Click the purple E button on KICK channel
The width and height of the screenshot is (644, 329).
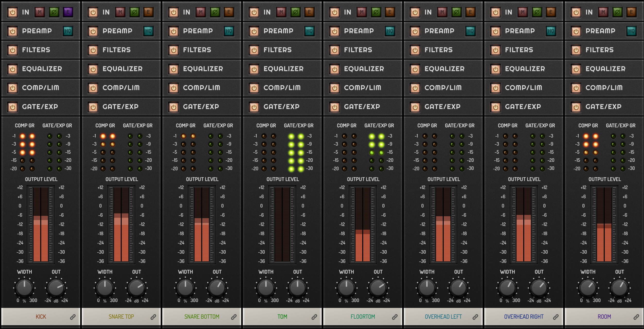[x=68, y=12]
